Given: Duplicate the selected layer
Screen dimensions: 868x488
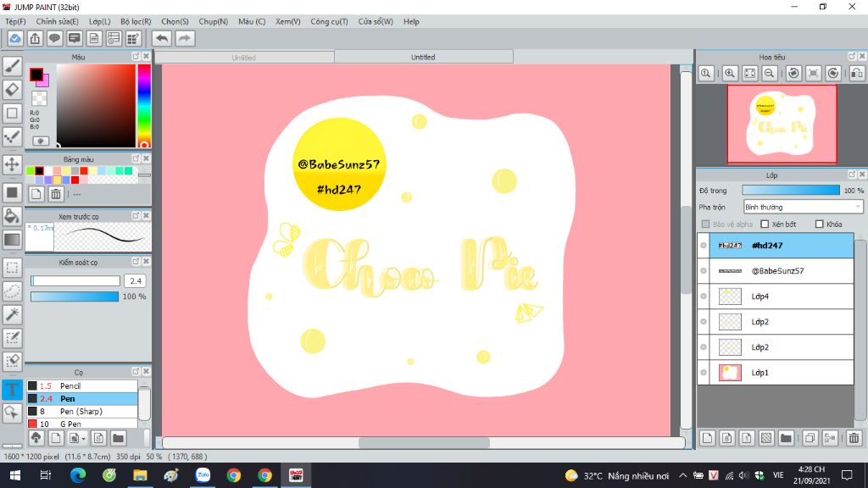Looking at the screenshot, I should coord(810,438).
